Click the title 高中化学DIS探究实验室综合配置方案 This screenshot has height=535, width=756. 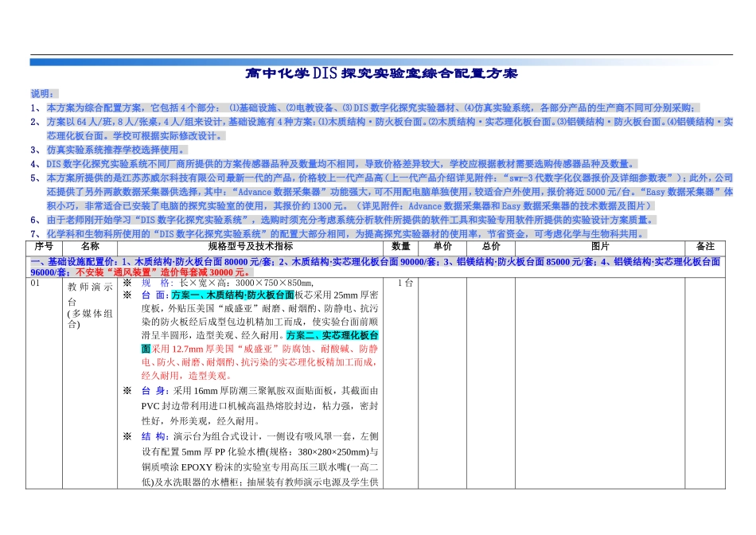[x=381, y=73]
